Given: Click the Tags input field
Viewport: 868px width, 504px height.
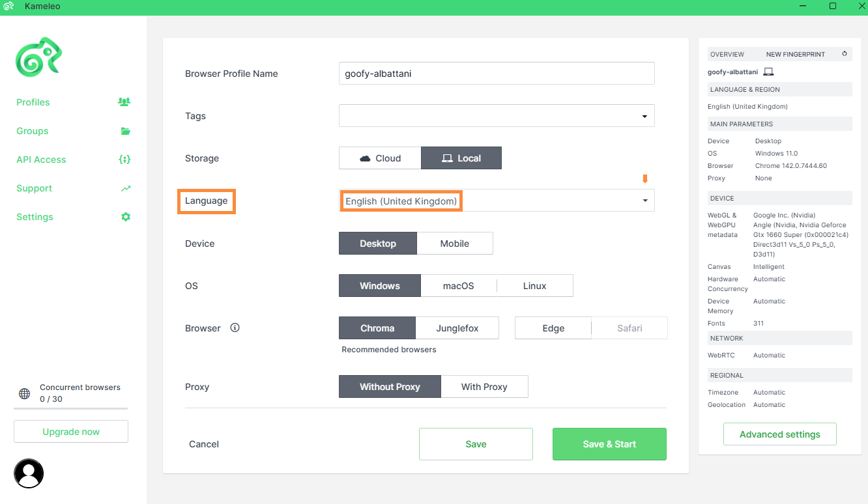Looking at the screenshot, I should tap(497, 116).
